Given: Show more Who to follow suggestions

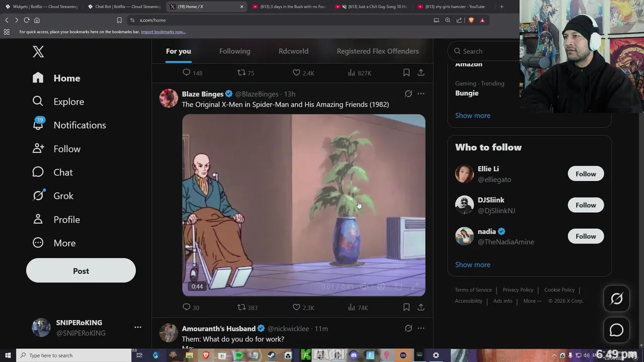Looking at the screenshot, I should (x=472, y=265).
